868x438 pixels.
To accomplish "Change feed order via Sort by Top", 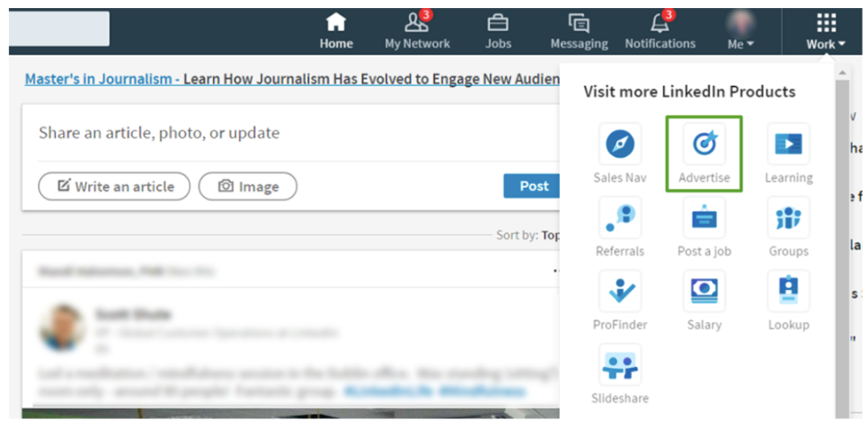I will pos(527,235).
